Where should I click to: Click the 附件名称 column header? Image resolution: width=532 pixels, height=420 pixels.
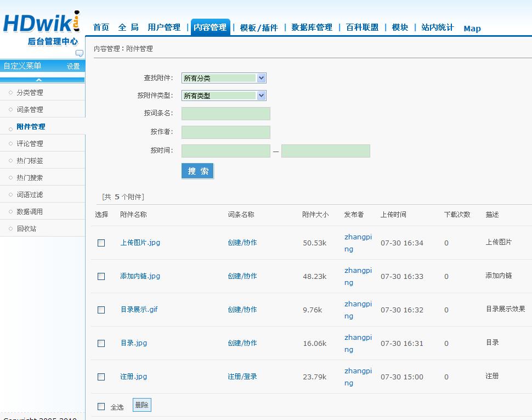click(x=133, y=214)
